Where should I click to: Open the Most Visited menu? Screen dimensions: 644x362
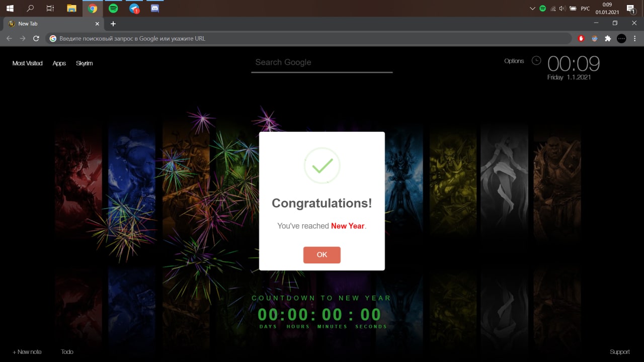27,63
